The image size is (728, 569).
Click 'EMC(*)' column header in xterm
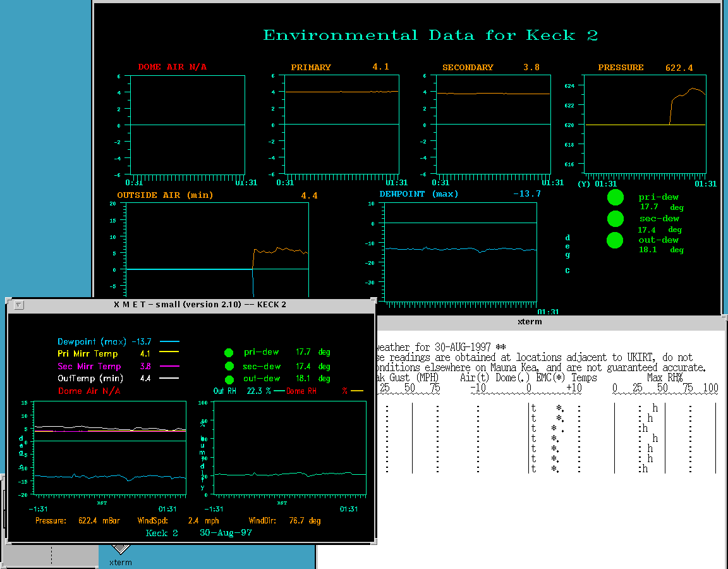coord(550,377)
